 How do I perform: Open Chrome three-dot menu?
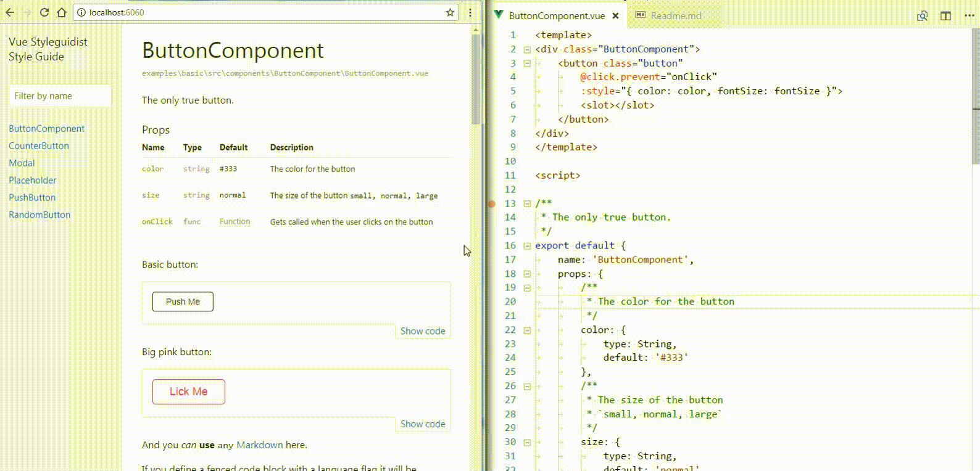click(470, 12)
